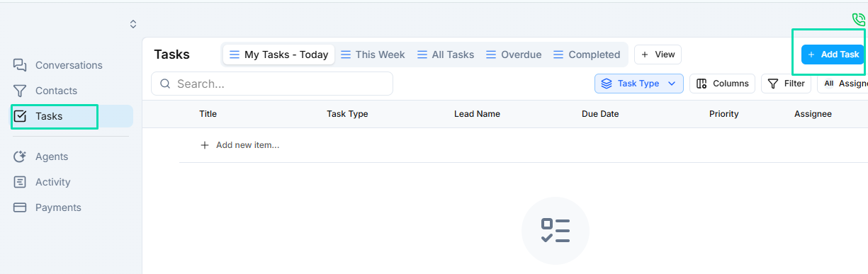868x274 pixels.
Task: Click the Tasks checkbox icon in sidebar
Action: (x=20, y=116)
